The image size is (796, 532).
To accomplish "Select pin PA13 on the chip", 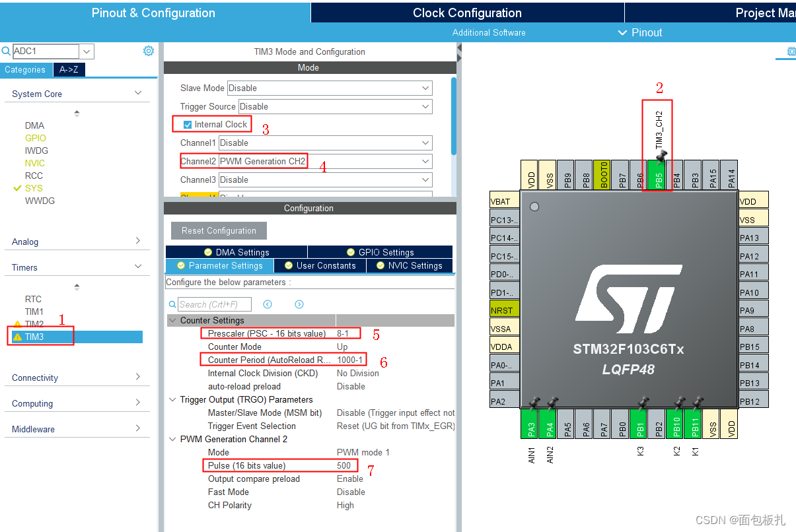I will (x=754, y=238).
